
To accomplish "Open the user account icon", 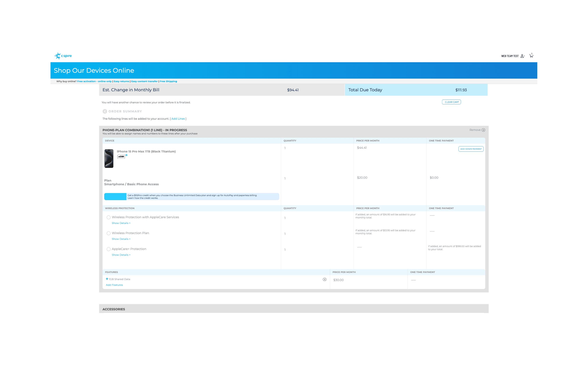I will tap(522, 56).
